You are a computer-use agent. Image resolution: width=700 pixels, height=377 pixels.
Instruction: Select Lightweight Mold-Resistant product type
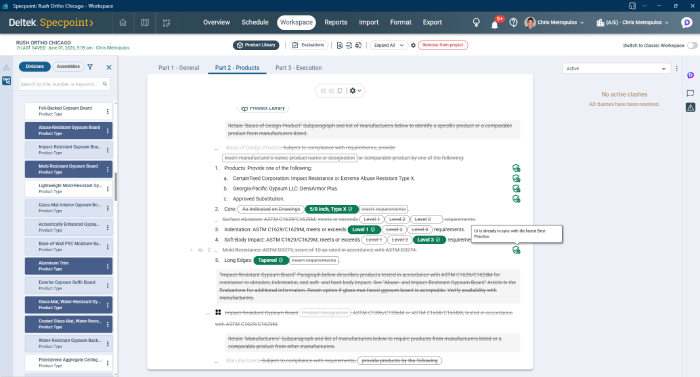(68, 188)
